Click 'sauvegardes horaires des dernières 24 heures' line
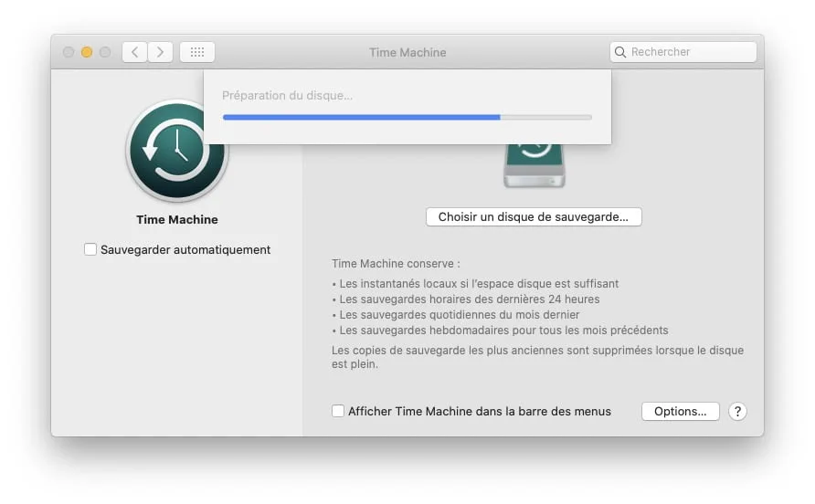The width and height of the screenshot is (815, 504). click(x=466, y=299)
